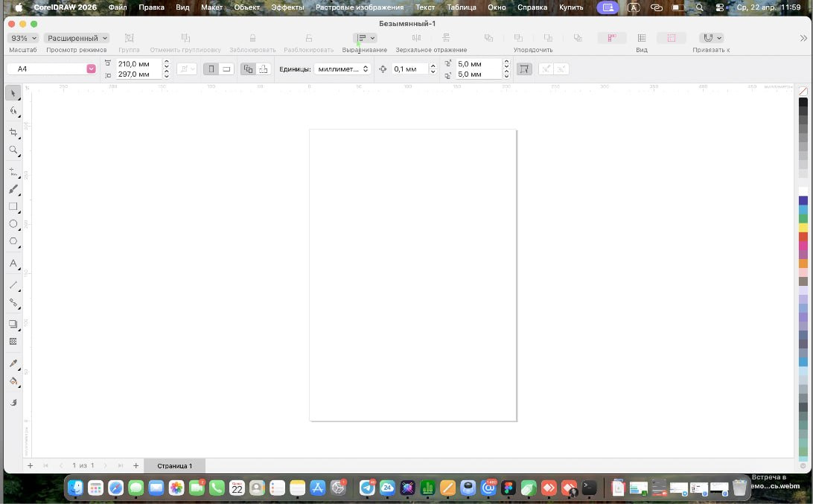Select the Rectangle tool
This screenshot has width=813, height=504.
[13, 206]
